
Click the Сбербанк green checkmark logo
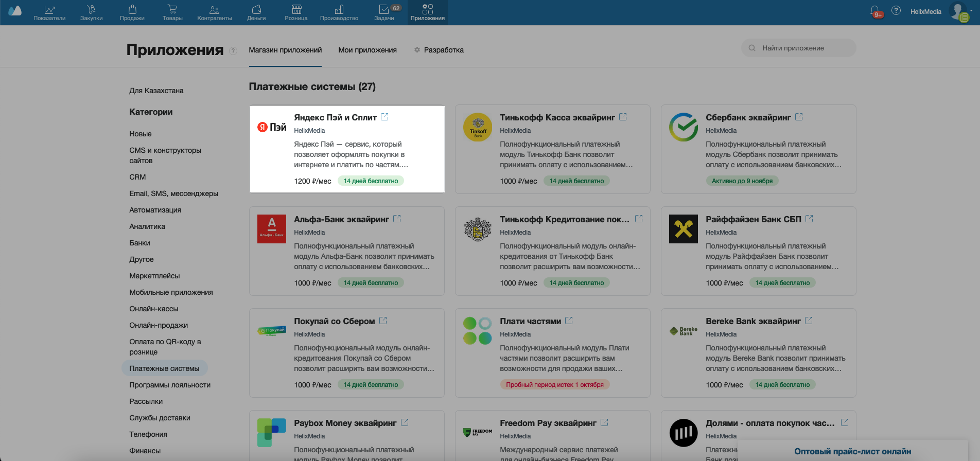(684, 127)
